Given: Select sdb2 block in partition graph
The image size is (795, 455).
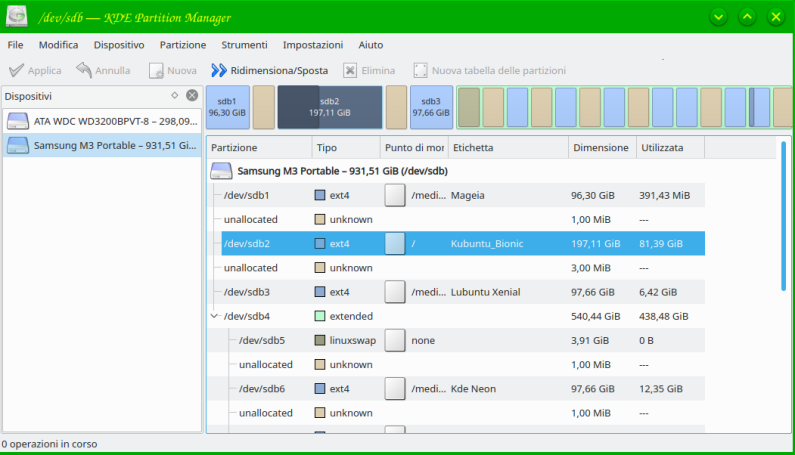Looking at the screenshot, I should (x=330, y=107).
